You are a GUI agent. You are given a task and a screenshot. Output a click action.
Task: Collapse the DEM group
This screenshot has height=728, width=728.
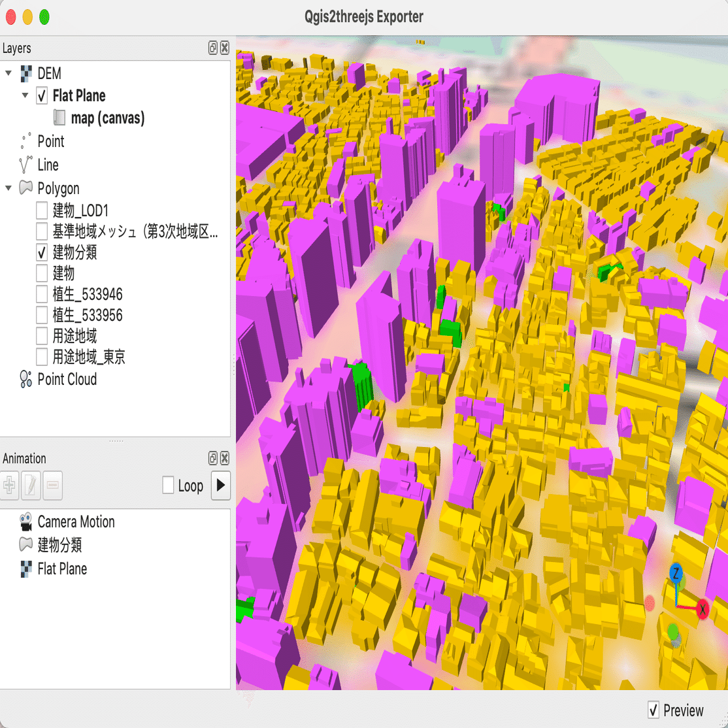8,73
